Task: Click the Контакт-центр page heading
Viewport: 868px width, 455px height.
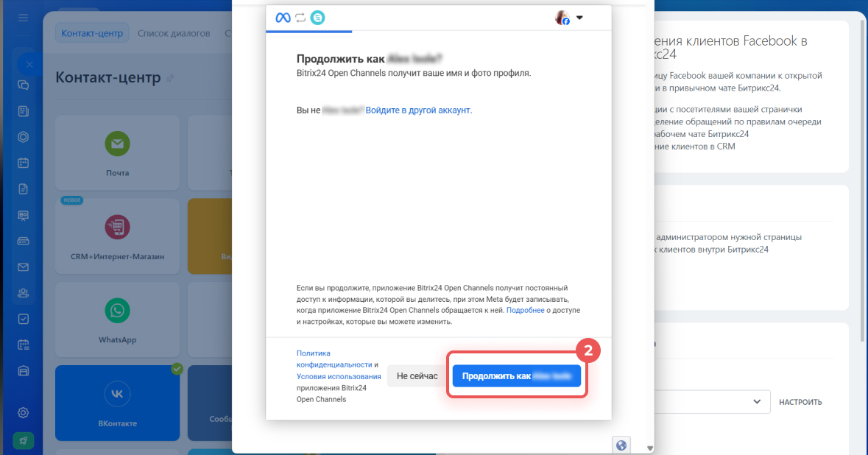Action: click(108, 77)
